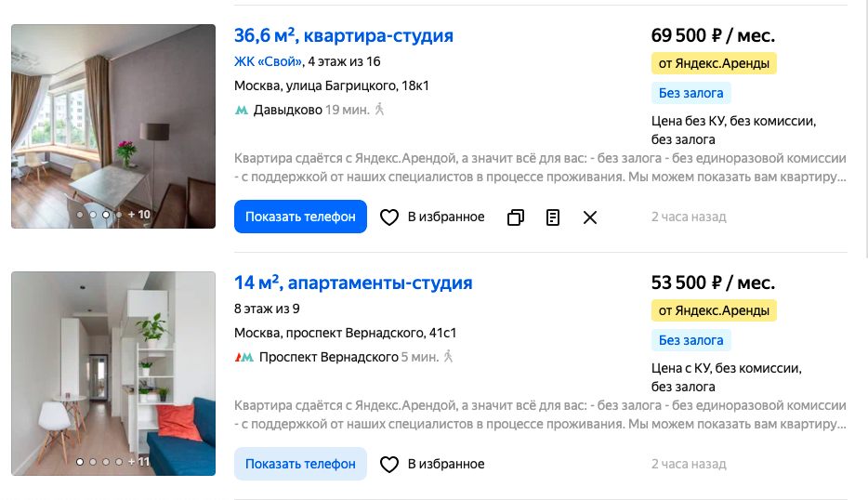Viewport: 868px width, 500px height.
Task: Click the Проспект Вернадского metro icon
Action: point(243,357)
